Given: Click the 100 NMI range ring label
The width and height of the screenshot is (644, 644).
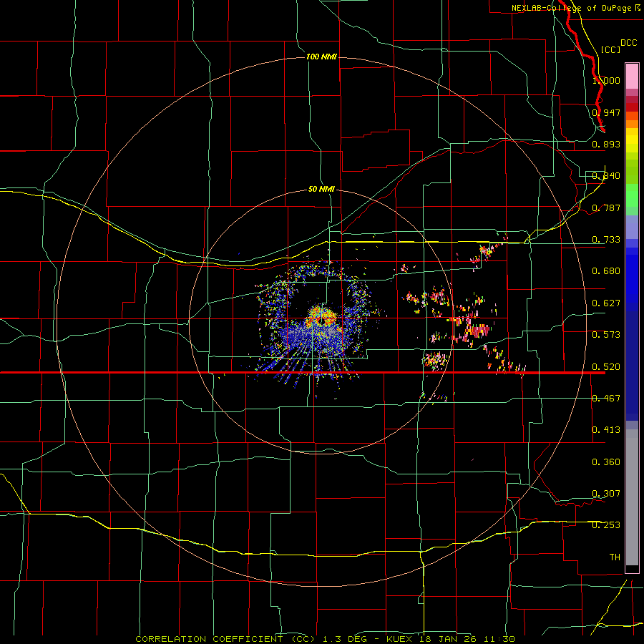Looking at the screenshot, I should pyautogui.click(x=321, y=57).
